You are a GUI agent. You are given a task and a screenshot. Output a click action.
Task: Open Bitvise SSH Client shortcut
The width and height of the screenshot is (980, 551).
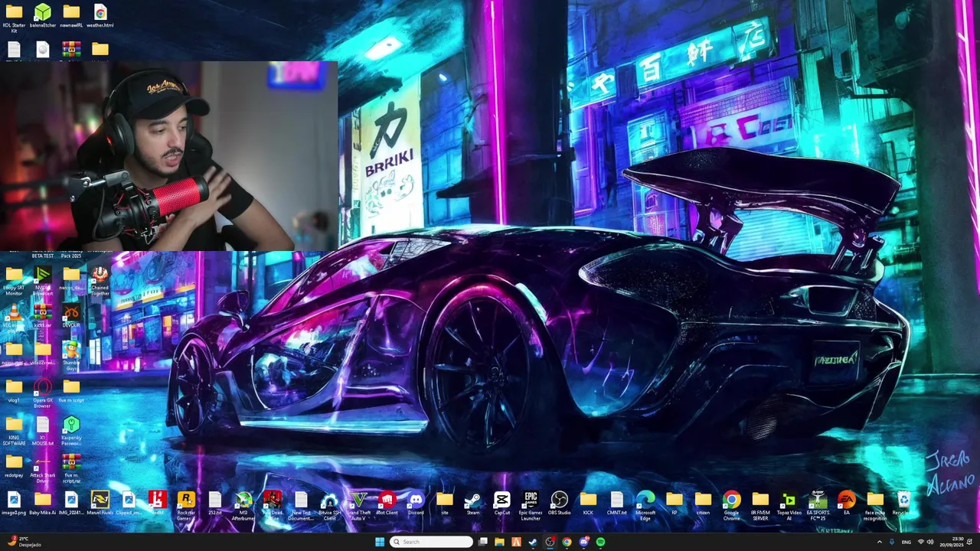pyautogui.click(x=330, y=505)
